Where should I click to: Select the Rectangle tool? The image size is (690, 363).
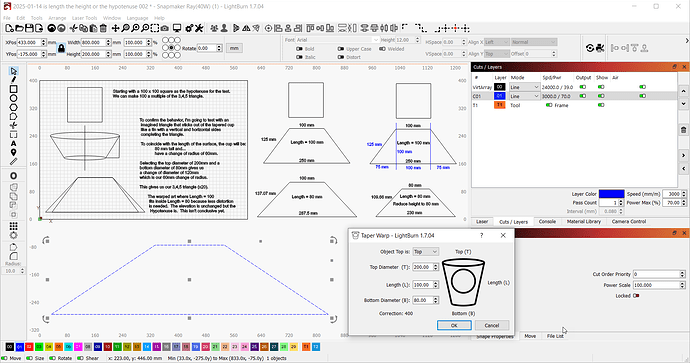point(13,89)
